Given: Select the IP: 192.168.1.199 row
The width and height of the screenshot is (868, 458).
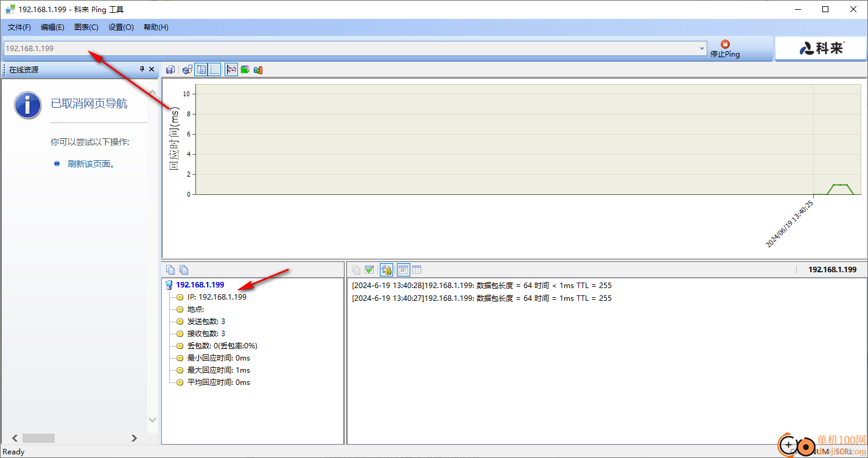Looking at the screenshot, I should pos(217,297).
